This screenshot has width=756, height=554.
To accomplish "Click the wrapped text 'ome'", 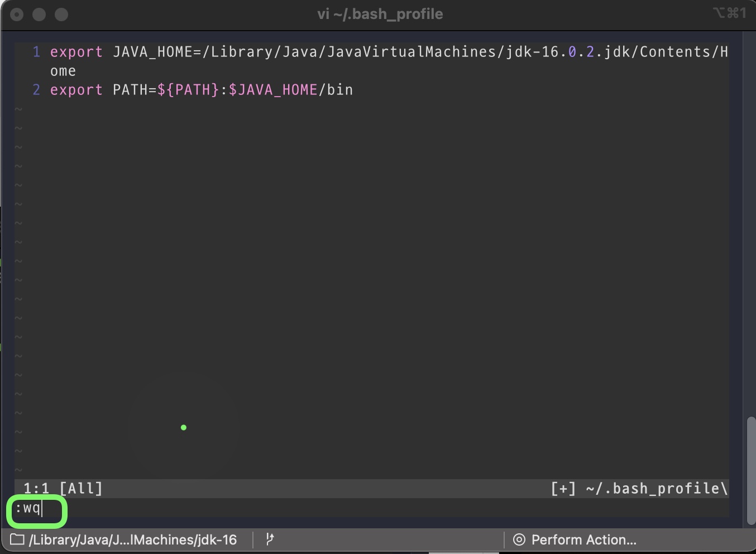I will 63,71.
